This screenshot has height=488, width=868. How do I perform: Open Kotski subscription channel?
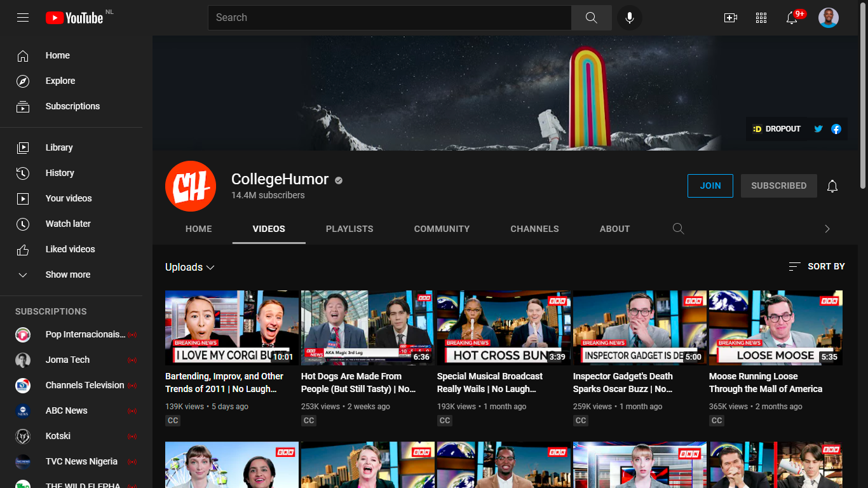pos(71,436)
